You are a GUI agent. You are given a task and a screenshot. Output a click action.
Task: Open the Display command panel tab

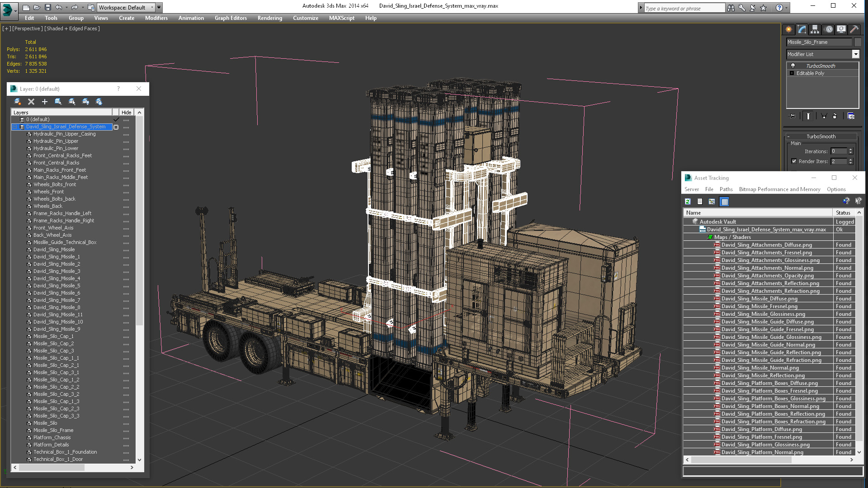pos(841,29)
